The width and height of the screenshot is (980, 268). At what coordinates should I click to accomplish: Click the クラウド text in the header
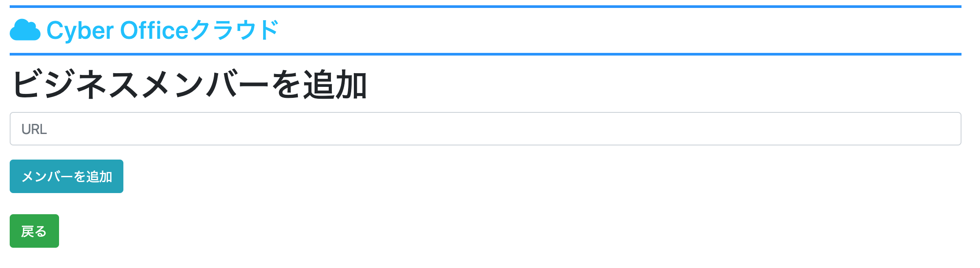tap(234, 30)
